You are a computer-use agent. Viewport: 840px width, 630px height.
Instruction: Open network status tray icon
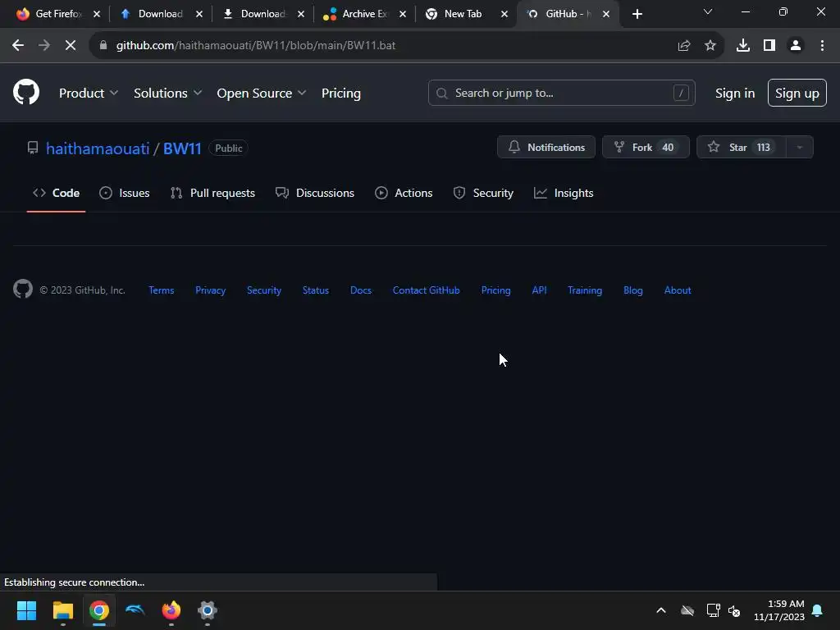[x=713, y=610]
